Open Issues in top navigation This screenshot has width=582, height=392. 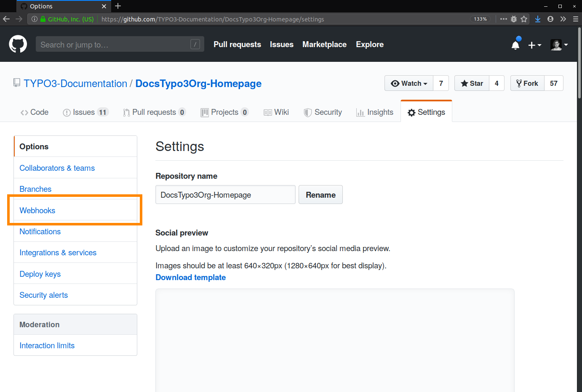(x=282, y=45)
